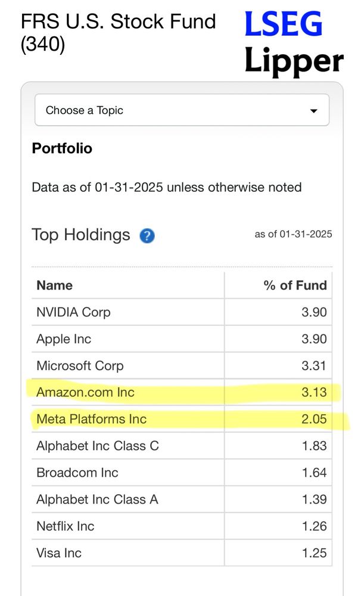Click the Portfolio section heading

(62, 148)
